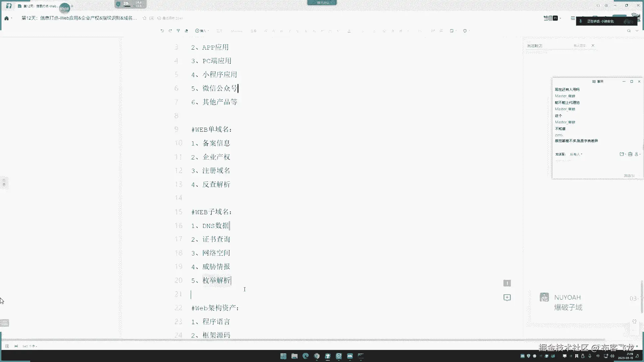644x362 pixels.
Task: Click the 发送(S) send button
Action: (629, 175)
